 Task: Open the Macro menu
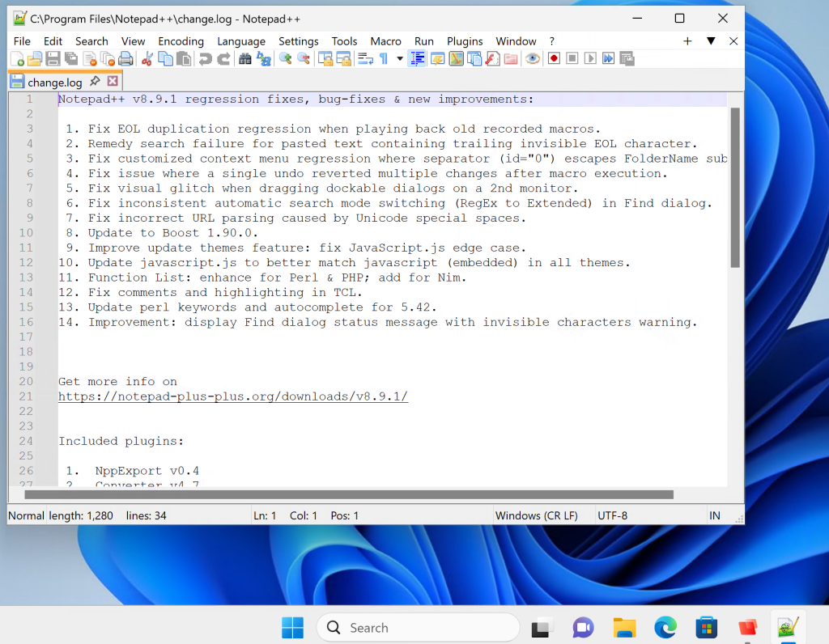click(x=385, y=41)
